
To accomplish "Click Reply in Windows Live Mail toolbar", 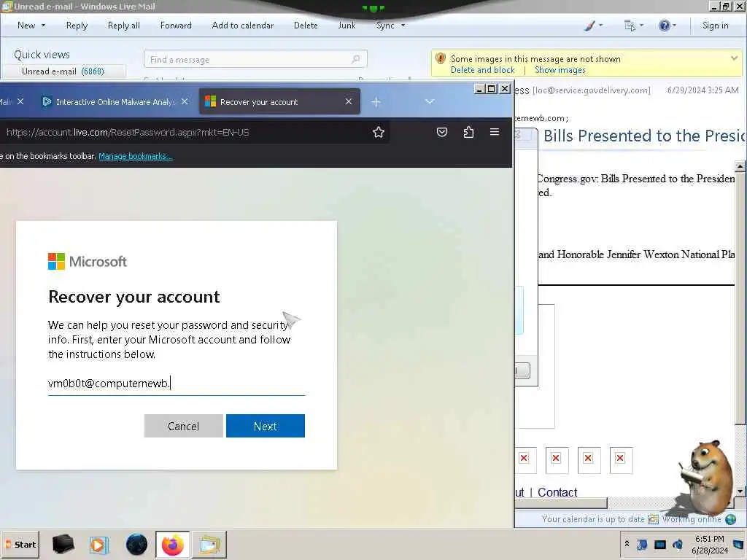I will [77, 26].
